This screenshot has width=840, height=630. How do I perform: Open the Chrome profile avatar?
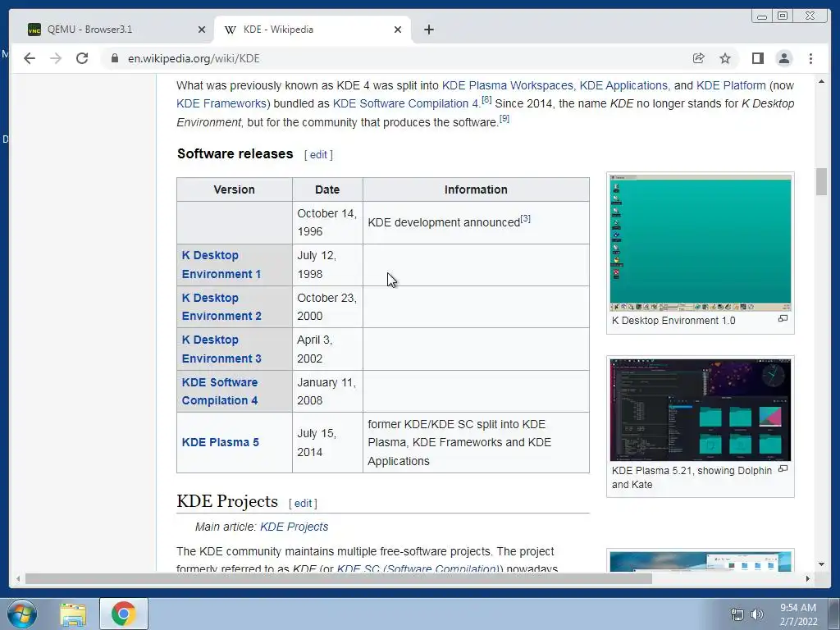(784, 58)
